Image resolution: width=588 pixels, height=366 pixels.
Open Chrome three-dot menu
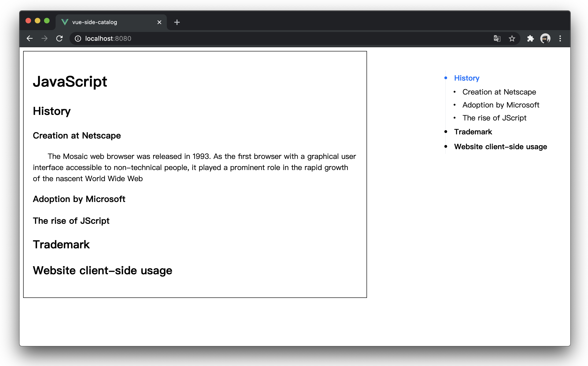tap(560, 38)
